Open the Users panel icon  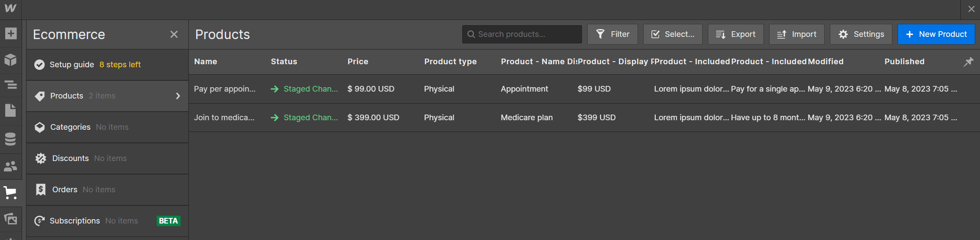(10, 166)
